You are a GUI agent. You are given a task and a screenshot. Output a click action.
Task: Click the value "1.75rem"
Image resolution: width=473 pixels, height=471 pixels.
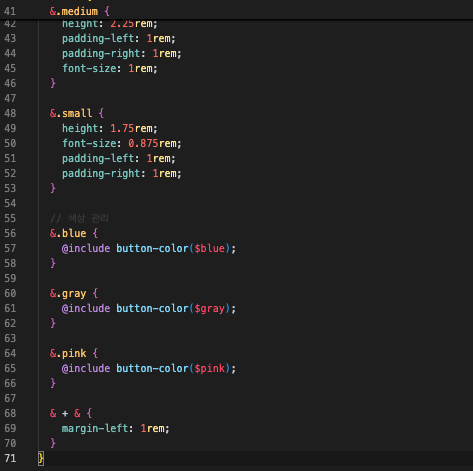[131, 128]
